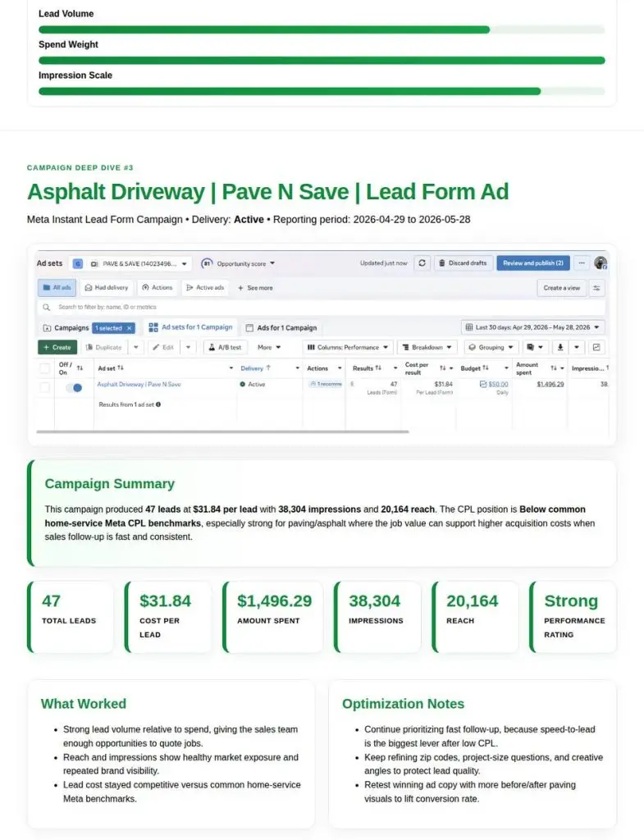Click the horizontal scrollbar under the table
644x840 pixels.
click(x=222, y=431)
